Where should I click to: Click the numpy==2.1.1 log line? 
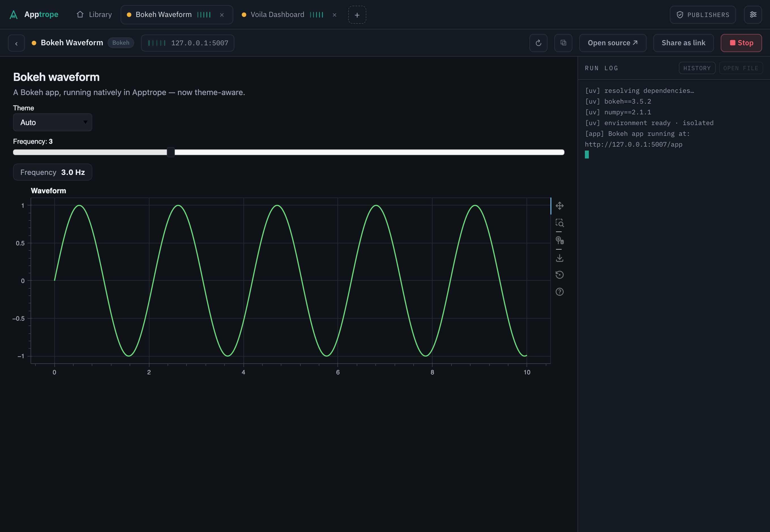pyautogui.click(x=618, y=112)
